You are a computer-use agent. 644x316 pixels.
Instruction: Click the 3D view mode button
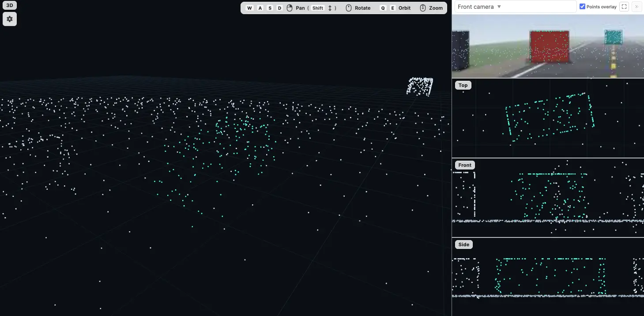[10, 6]
